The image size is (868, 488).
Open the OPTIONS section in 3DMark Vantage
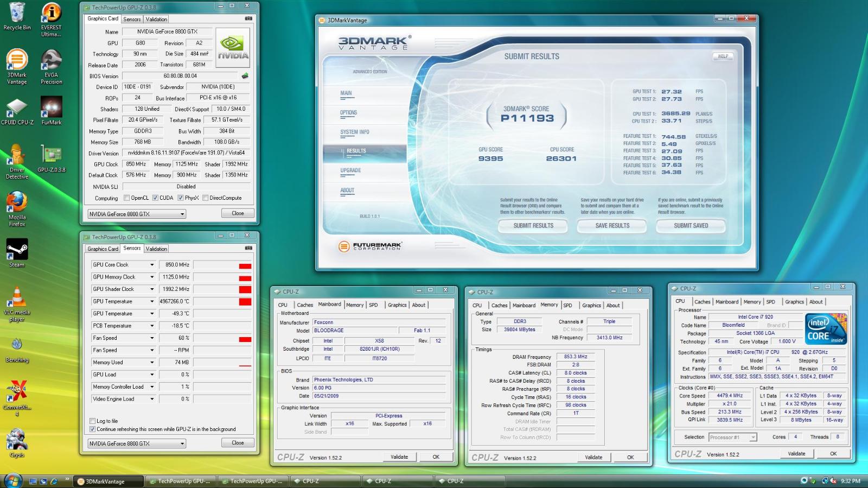tap(348, 112)
